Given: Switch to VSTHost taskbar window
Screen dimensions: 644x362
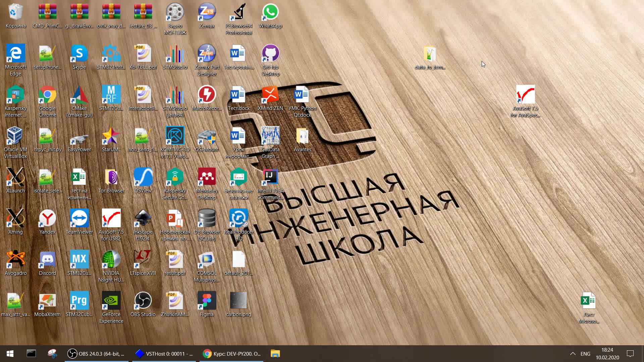Looking at the screenshot, I should [x=164, y=354].
